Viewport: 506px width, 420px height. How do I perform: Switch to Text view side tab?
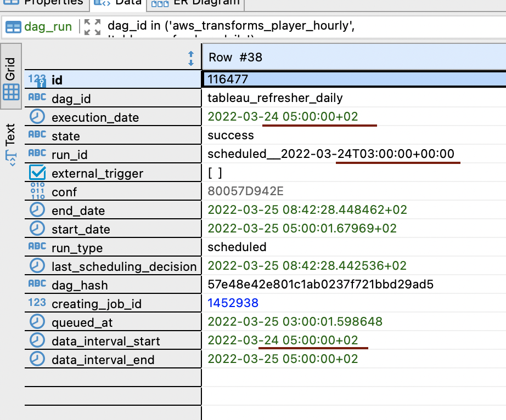coord(10,144)
